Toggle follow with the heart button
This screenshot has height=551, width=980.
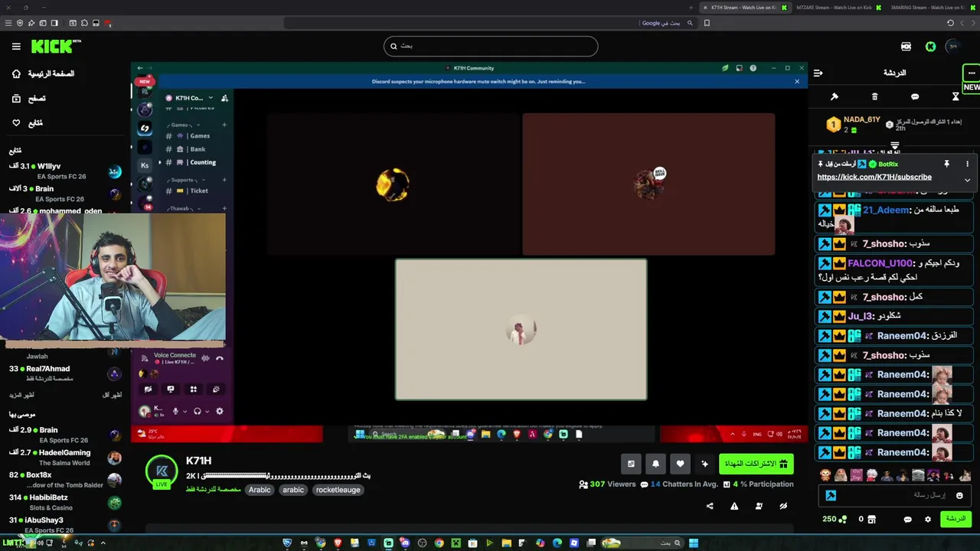pos(680,464)
